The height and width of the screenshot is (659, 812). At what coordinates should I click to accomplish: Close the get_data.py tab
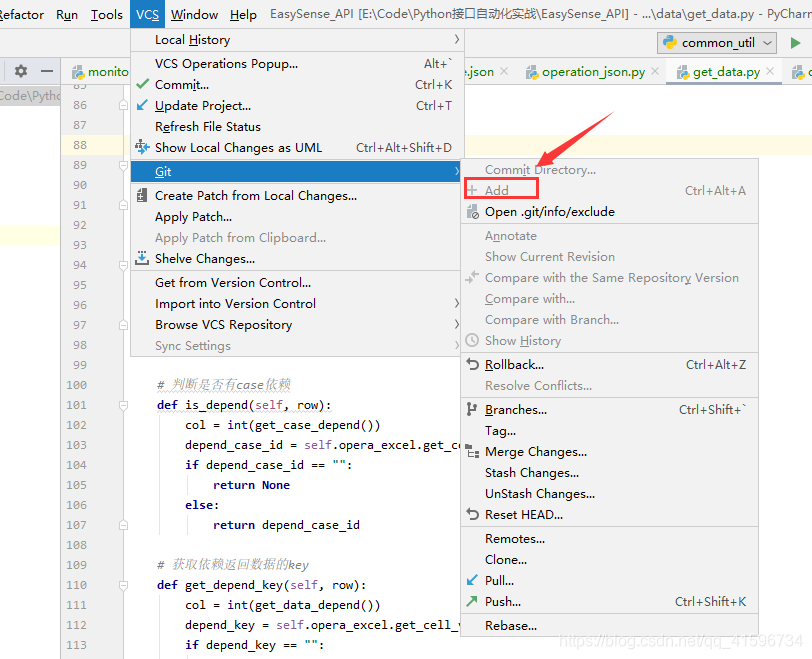[x=770, y=71]
